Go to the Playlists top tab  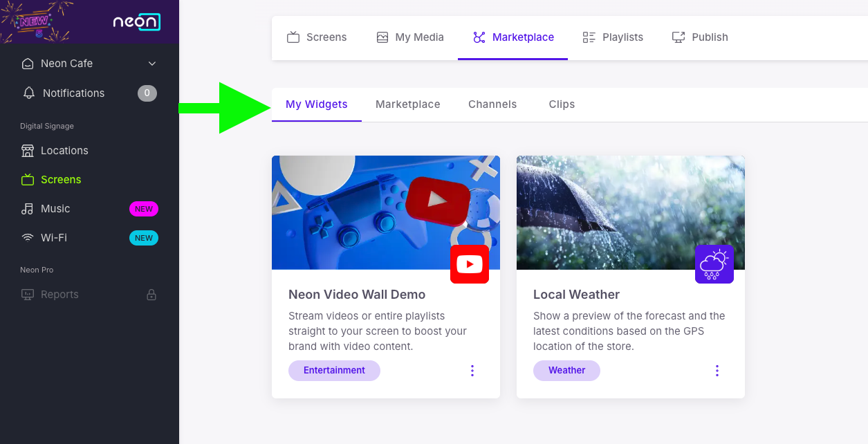(613, 37)
